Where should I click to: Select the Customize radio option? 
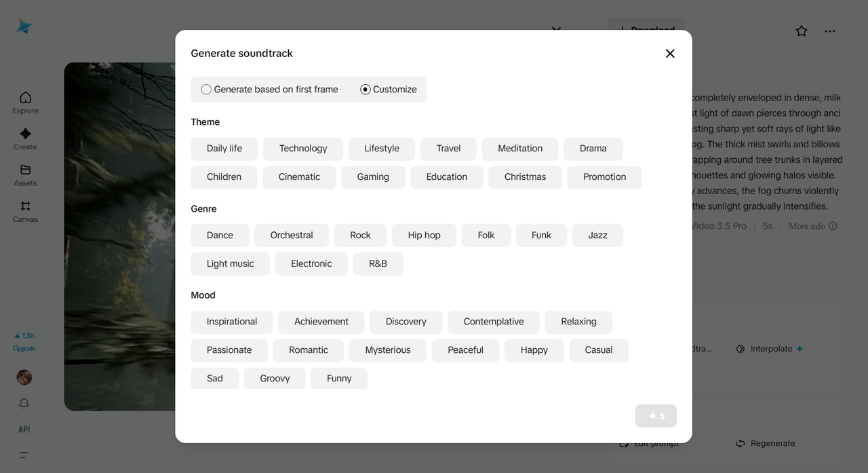[366, 90]
